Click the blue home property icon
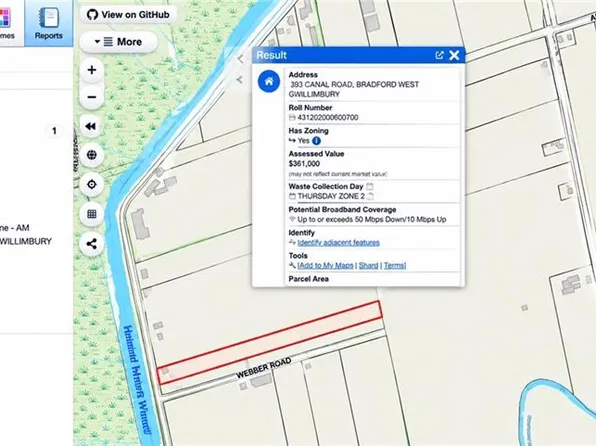 269,81
